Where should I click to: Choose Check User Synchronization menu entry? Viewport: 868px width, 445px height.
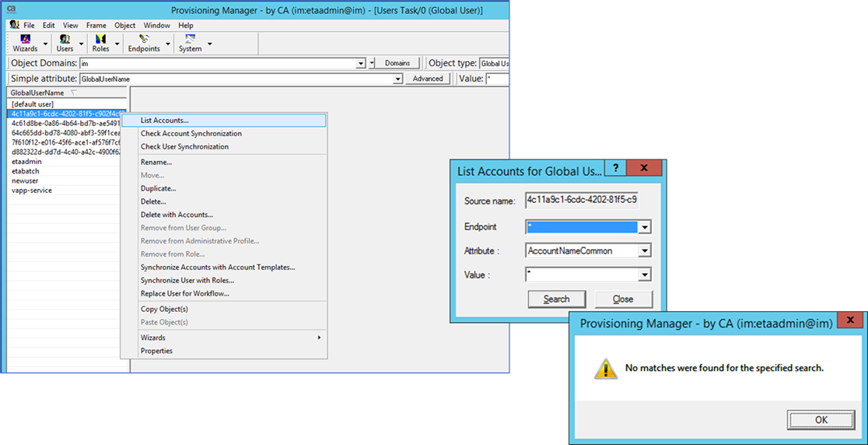pos(224,147)
